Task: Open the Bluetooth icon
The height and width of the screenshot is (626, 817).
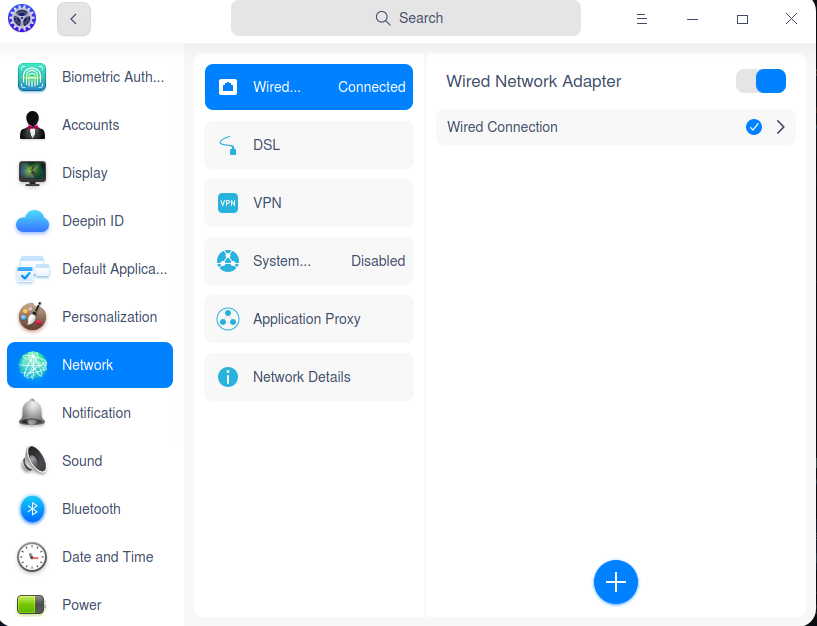Action: point(32,509)
